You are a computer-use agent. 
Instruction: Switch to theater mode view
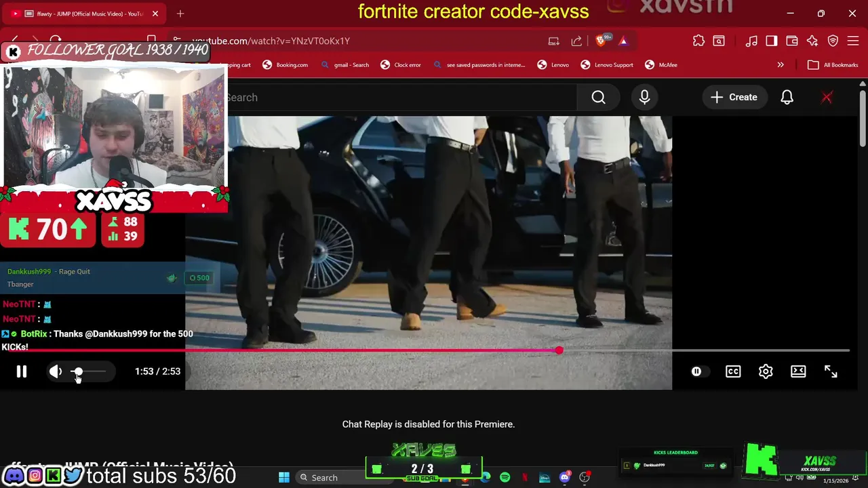[798, 371]
